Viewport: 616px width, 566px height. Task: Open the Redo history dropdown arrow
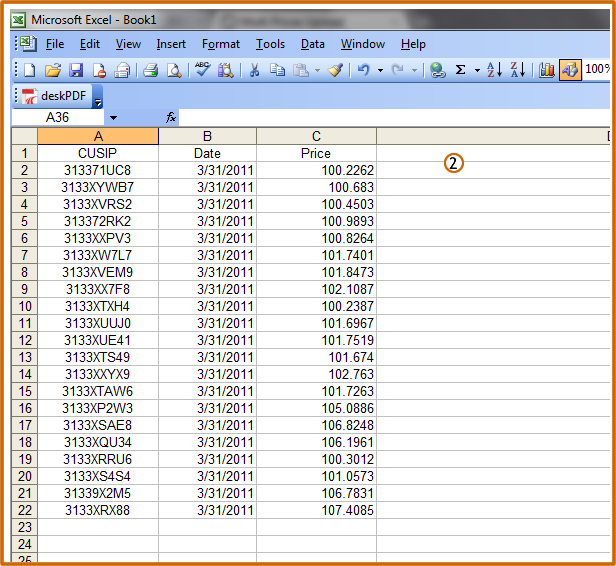point(414,71)
